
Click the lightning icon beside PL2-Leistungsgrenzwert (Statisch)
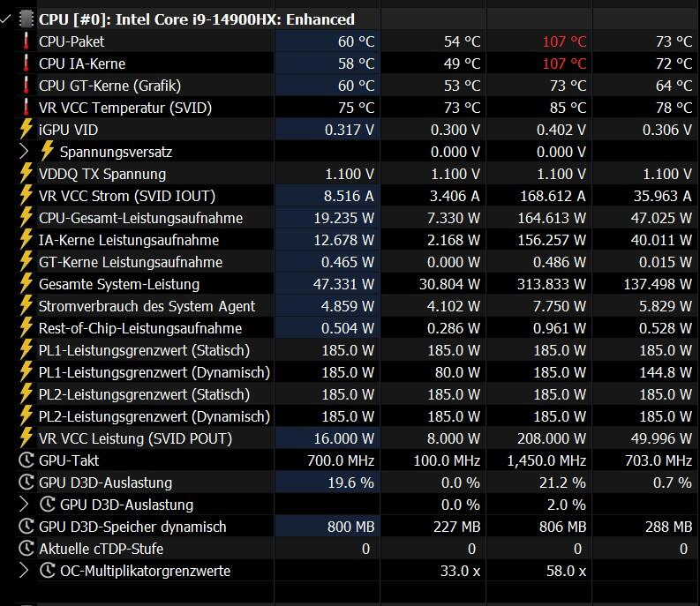point(26,394)
